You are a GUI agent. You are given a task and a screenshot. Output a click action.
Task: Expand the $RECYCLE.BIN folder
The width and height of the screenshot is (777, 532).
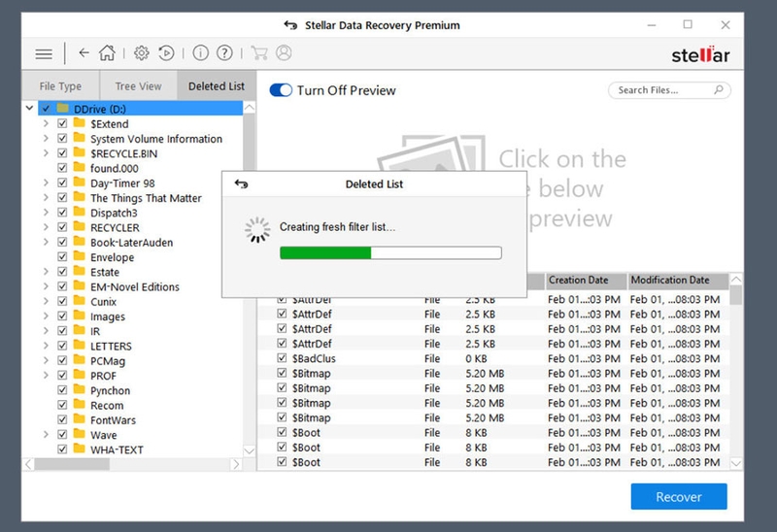46,153
